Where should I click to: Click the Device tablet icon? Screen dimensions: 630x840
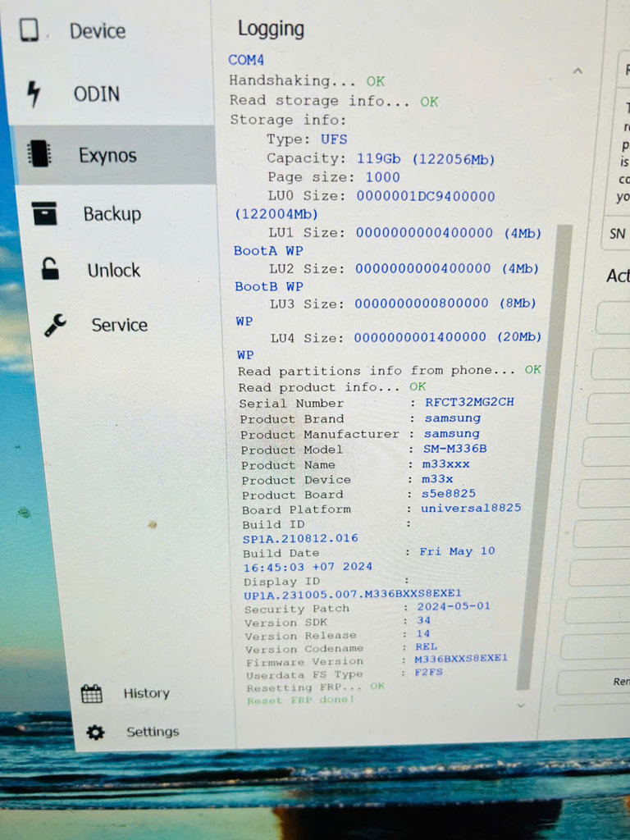click(x=29, y=30)
